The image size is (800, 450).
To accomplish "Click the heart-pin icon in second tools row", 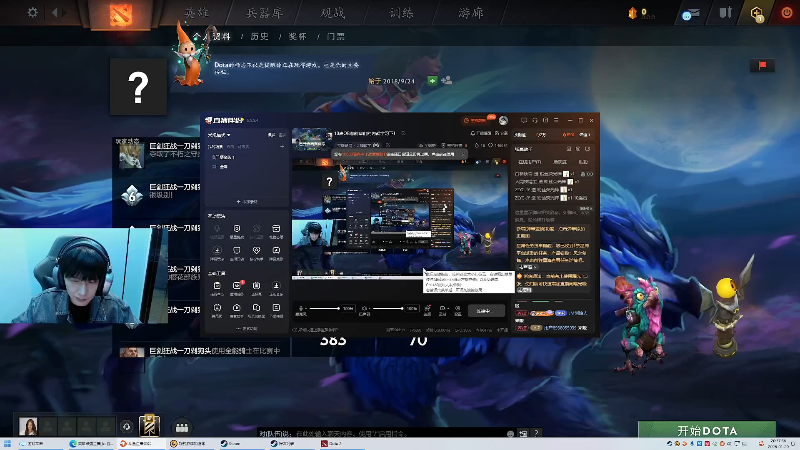I will 256,253.
